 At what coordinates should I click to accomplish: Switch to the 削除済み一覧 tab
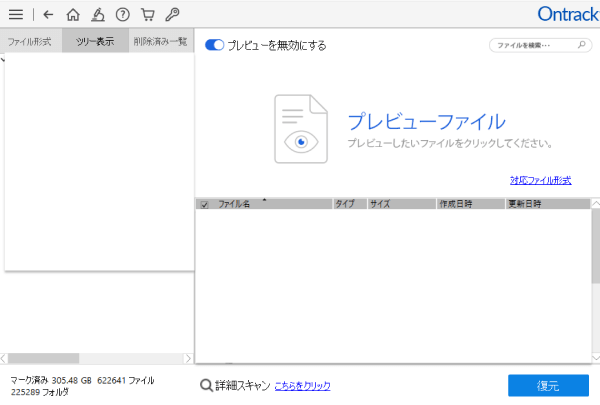tap(160, 42)
